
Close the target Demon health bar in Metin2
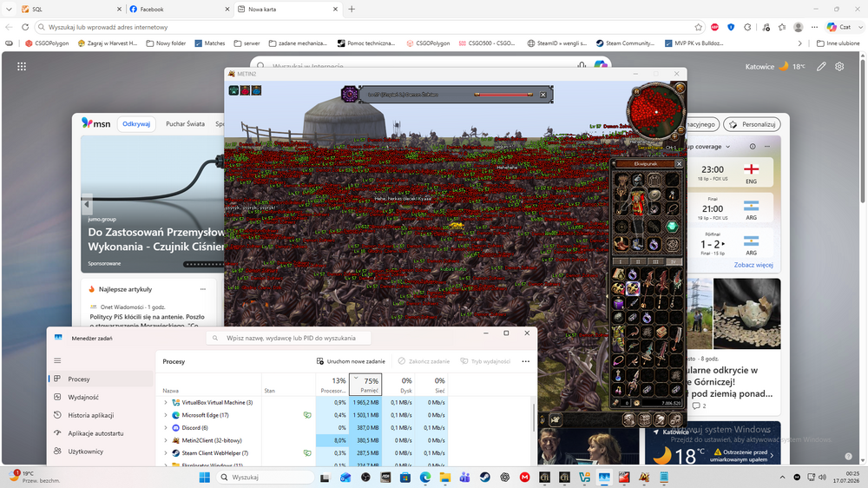pos(543,95)
